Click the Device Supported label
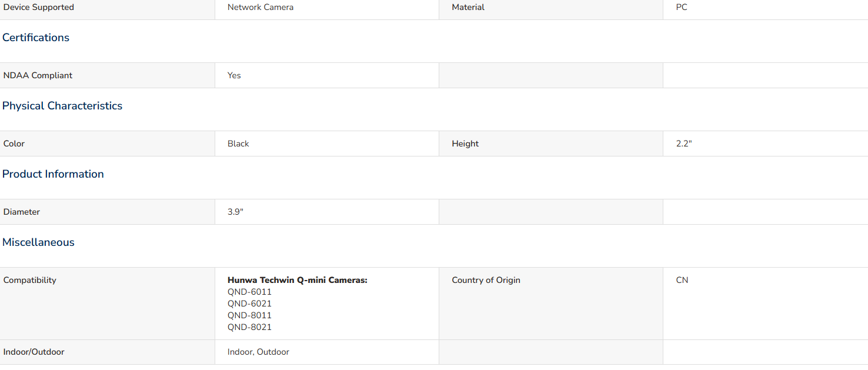Screen dimensions: 868x370 (39, 7)
